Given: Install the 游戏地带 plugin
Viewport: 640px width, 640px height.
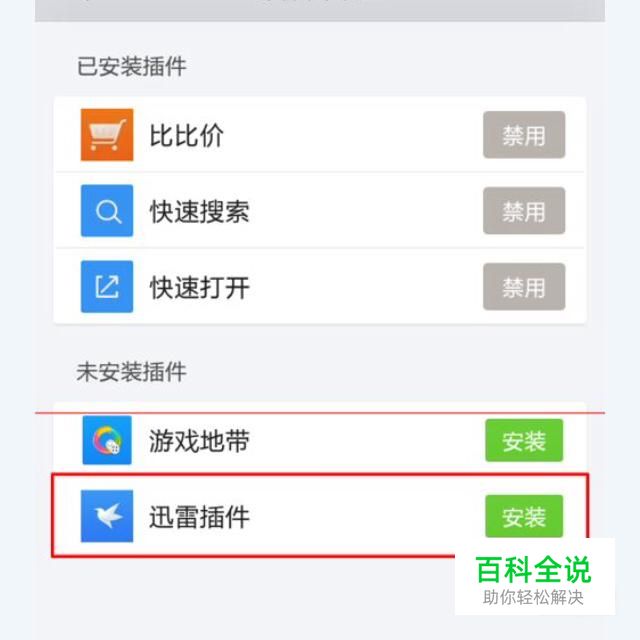Looking at the screenshot, I should click(524, 440).
